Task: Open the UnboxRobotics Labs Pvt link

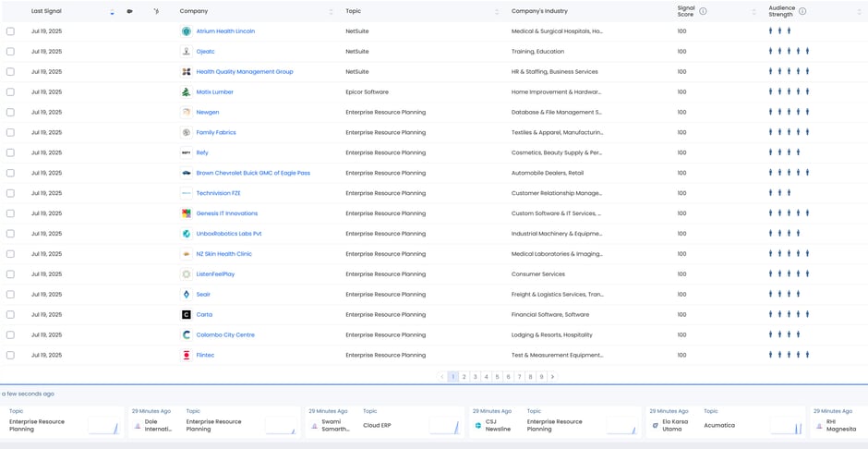Action: point(229,234)
